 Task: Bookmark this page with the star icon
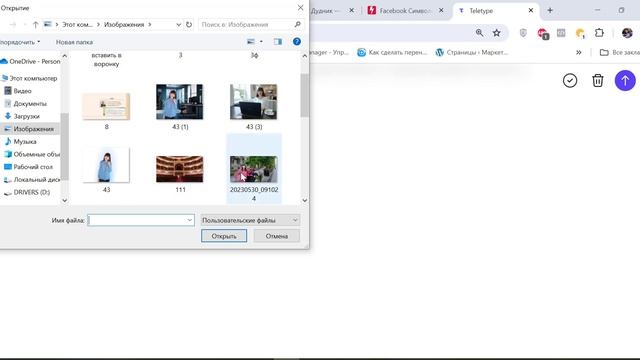496,33
